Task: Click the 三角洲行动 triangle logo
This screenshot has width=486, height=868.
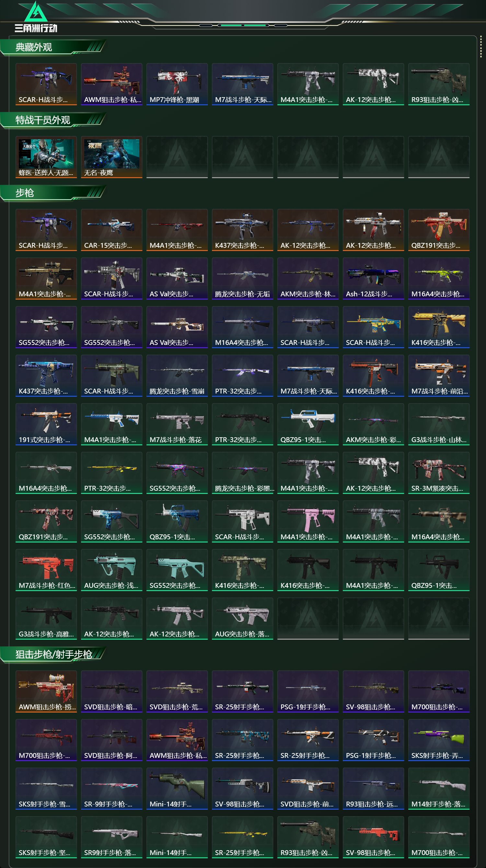Action: 36,12
